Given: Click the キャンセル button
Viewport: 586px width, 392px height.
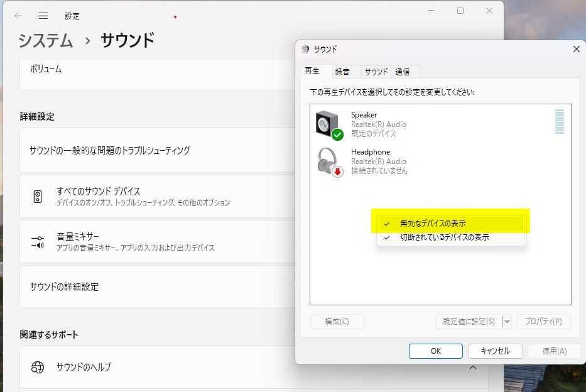Looking at the screenshot, I should pos(495,351).
